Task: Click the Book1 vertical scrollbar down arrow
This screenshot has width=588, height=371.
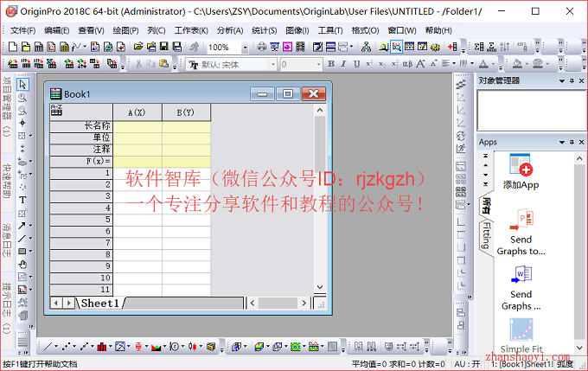Action: coord(320,287)
